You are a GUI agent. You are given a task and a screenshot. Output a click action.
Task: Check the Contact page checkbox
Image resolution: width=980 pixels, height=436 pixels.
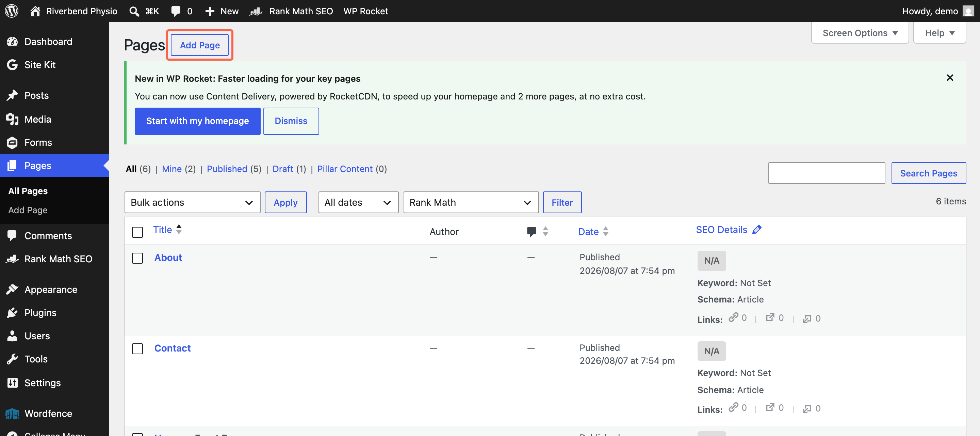pos(137,348)
